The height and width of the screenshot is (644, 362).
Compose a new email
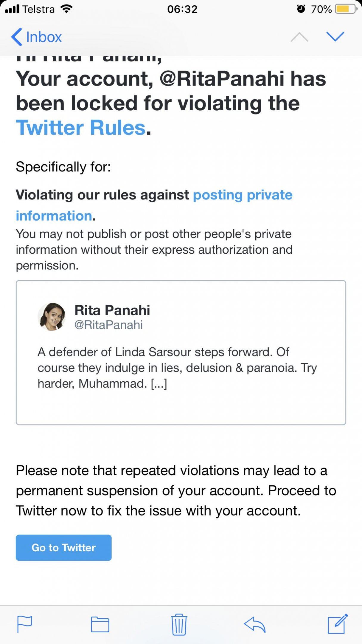(338, 624)
